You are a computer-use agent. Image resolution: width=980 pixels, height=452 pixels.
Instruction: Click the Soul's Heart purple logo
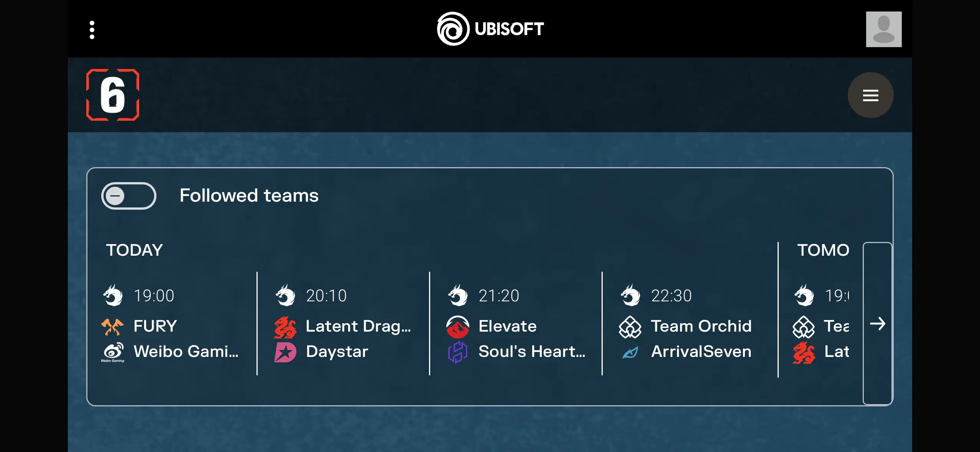[457, 352]
